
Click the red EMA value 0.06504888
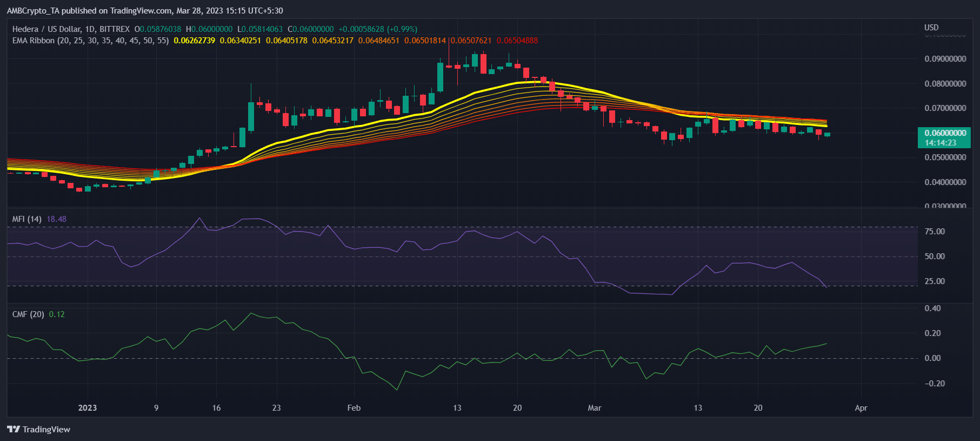(517, 41)
